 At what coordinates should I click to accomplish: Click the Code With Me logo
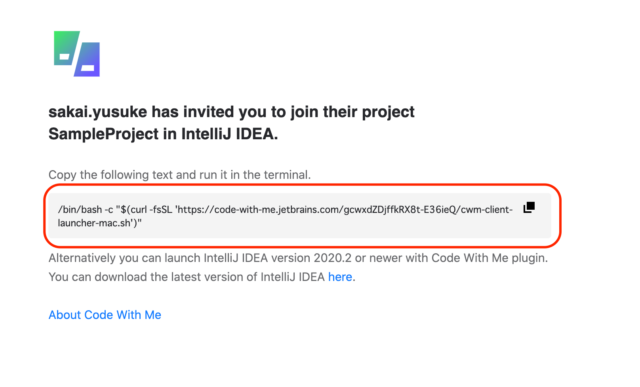point(77,53)
